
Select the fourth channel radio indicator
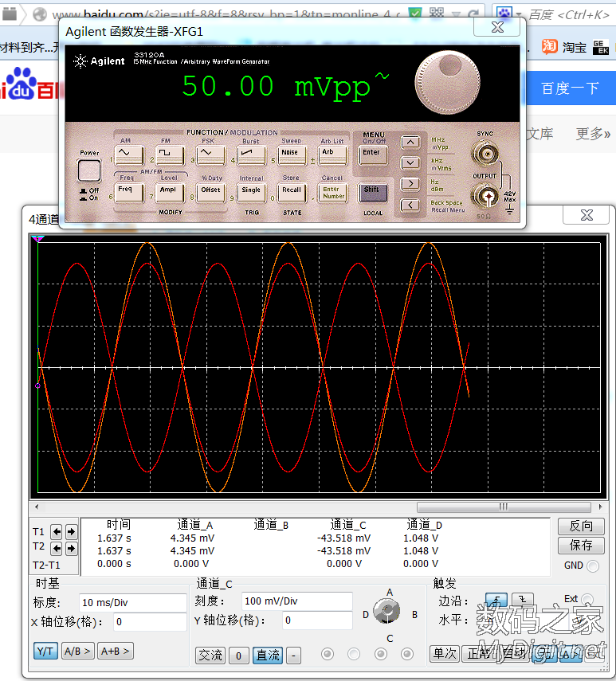click(x=407, y=654)
